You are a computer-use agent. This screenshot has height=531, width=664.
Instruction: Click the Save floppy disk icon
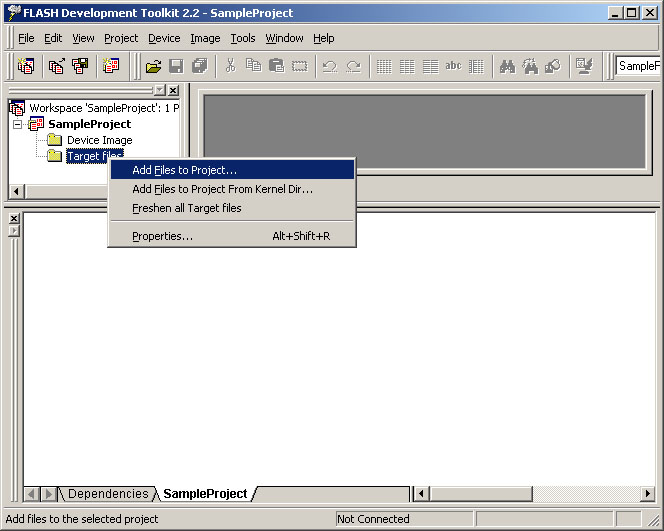tap(176, 66)
